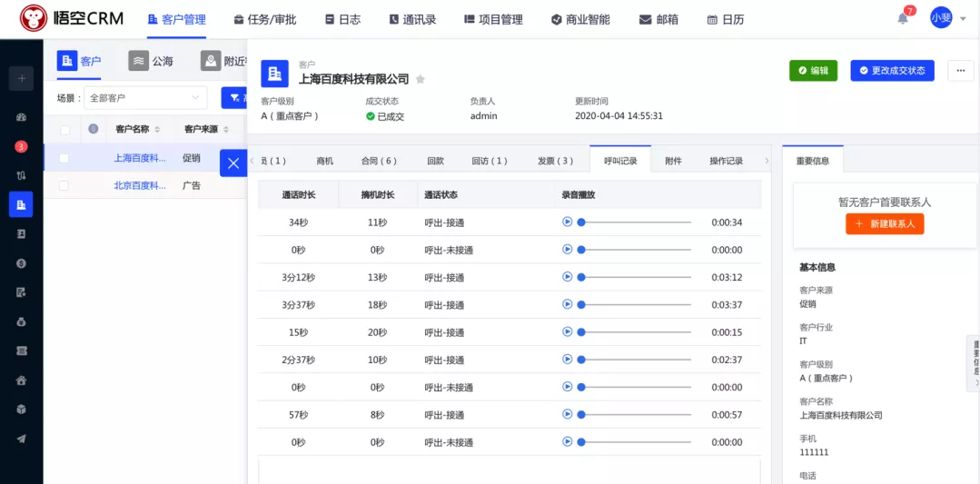Image resolution: width=980 pixels, height=484 pixels.
Task: Click the blue filter button beside 场景
Action: click(233, 98)
